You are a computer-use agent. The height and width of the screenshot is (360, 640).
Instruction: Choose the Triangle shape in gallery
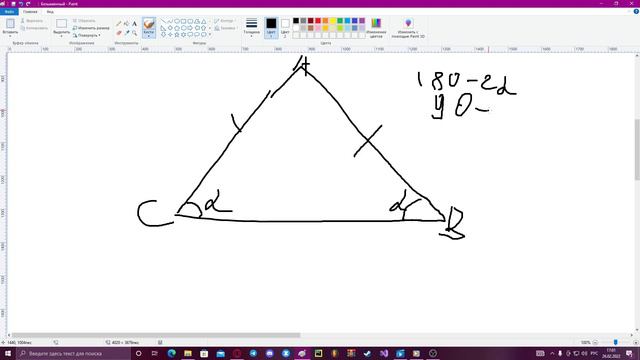click(x=204, y=21)
